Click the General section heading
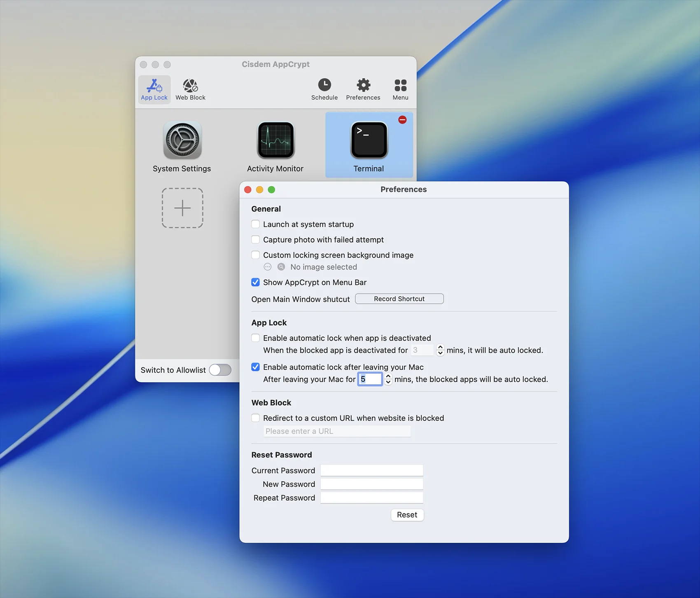Viewport: 700px width, 598px height. 266,209
